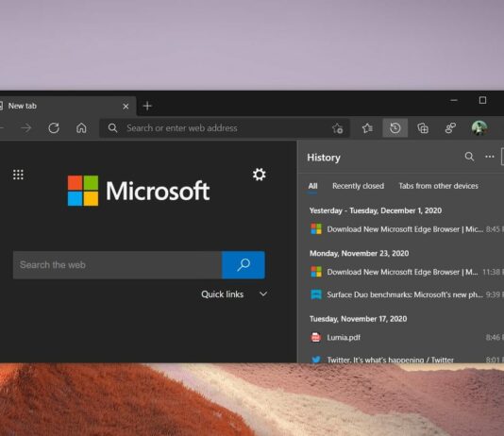Focus the Search the web box

(x=117, y=265)
